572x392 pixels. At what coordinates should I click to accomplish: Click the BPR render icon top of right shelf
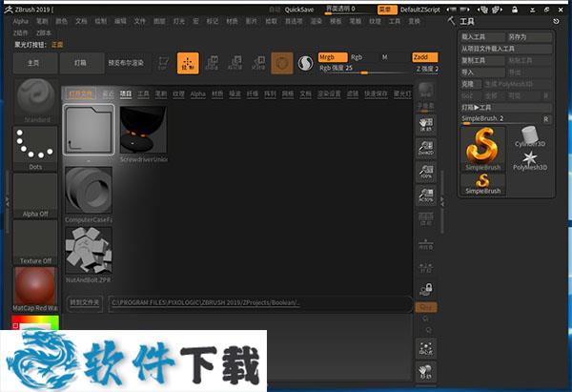[426, 91]
